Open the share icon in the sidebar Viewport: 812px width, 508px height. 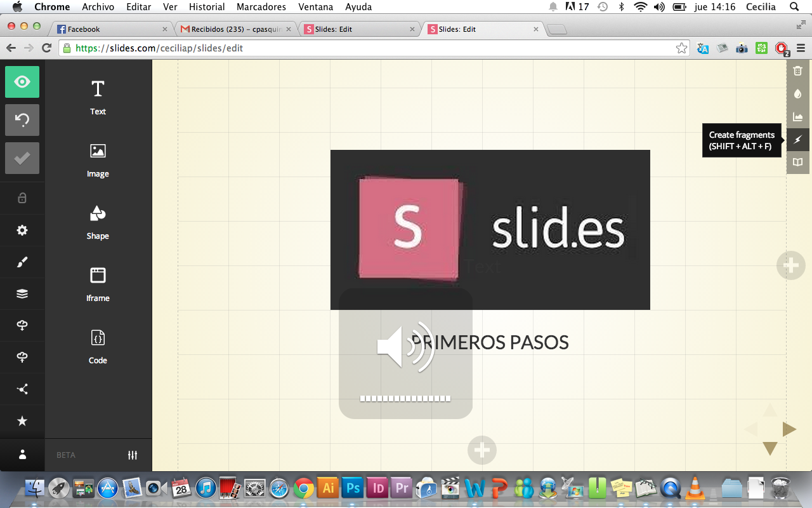click(22, 389)
